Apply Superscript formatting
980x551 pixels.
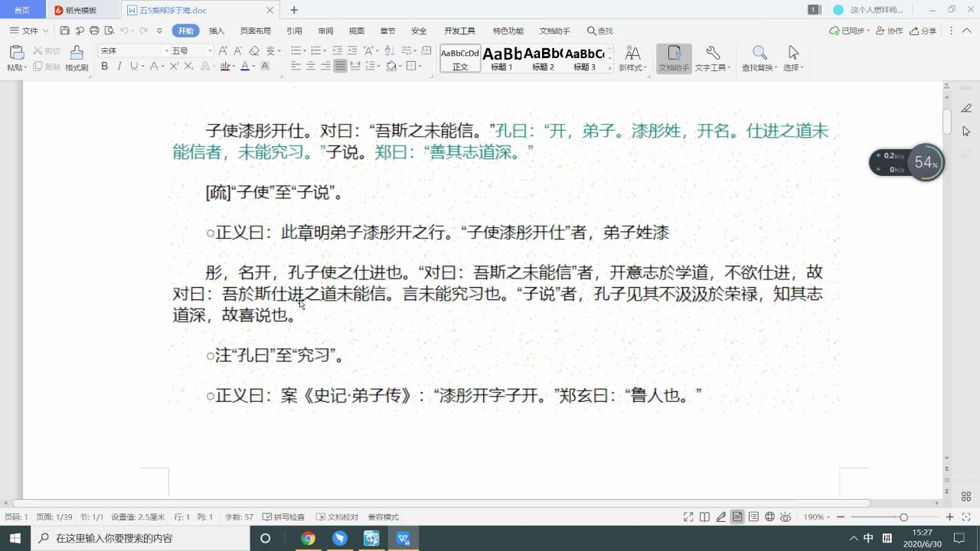click(174, 67)
